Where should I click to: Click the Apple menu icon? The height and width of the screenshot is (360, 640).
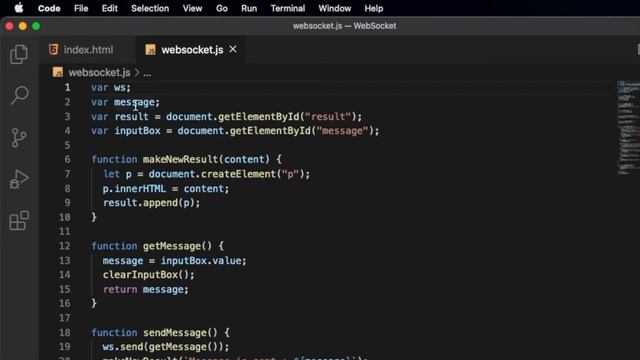(19, 8)
